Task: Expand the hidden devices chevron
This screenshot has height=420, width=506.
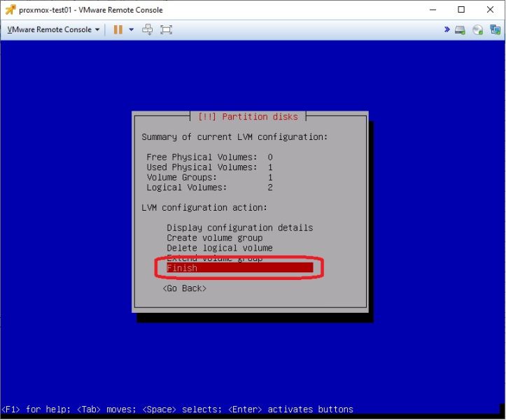Action: 447,29
